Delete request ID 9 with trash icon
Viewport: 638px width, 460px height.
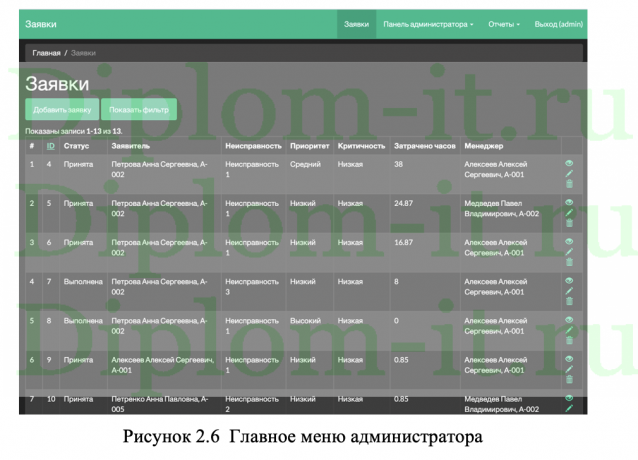(569, 380)
